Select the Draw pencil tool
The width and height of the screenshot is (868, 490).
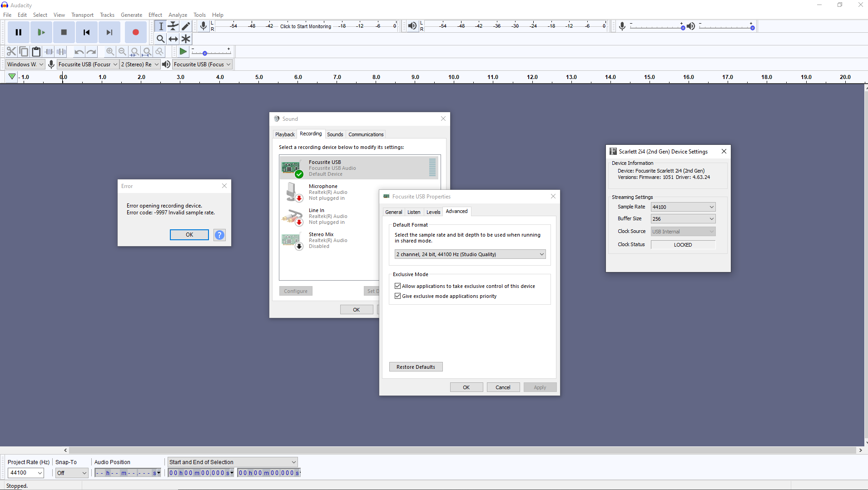(x=186, y=26)
